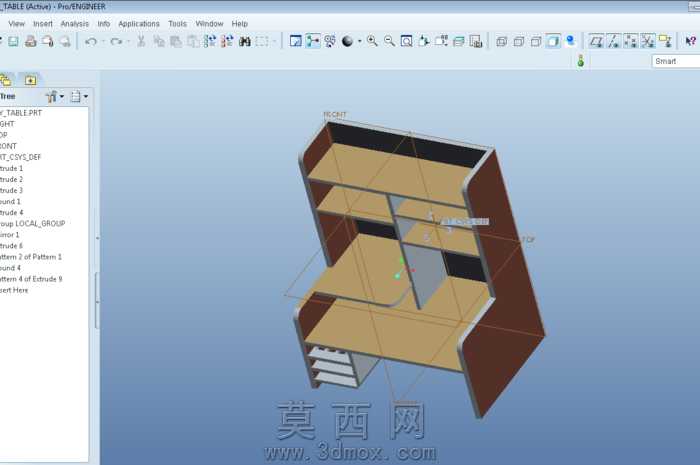
Task: Select 'trude 1' feature in model tree
Action: (x=12, y=168)
